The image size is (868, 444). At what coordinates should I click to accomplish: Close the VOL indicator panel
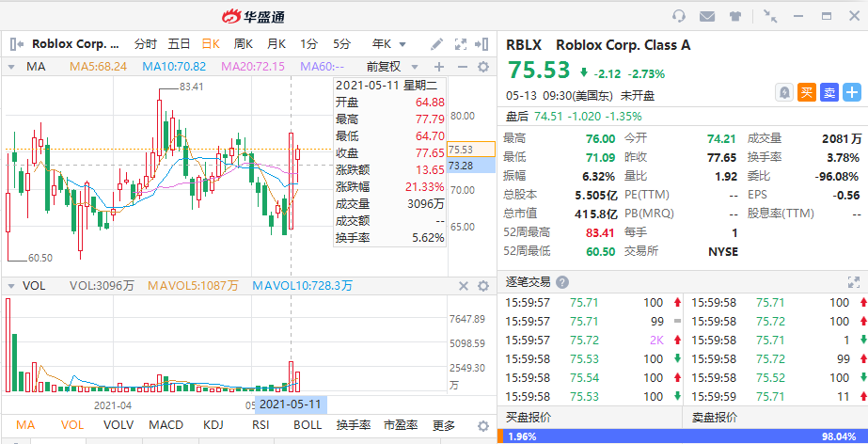[464, 286]
